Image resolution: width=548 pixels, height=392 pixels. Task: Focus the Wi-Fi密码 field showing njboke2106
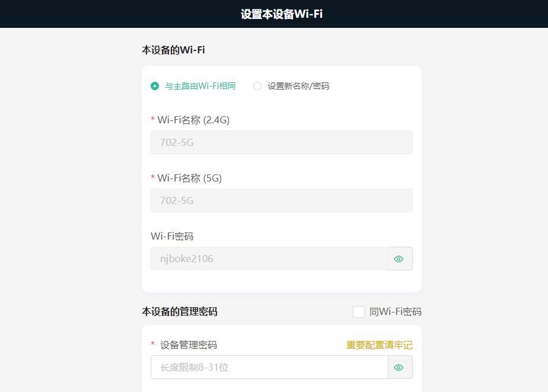tap(269, 259)
